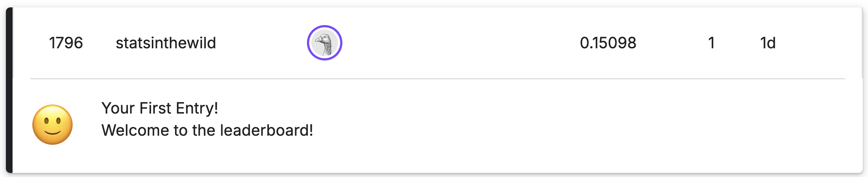Select the score 0.15098
This screenshot has height=177, width=868.
pyautogui.click(x=608, y=43)
